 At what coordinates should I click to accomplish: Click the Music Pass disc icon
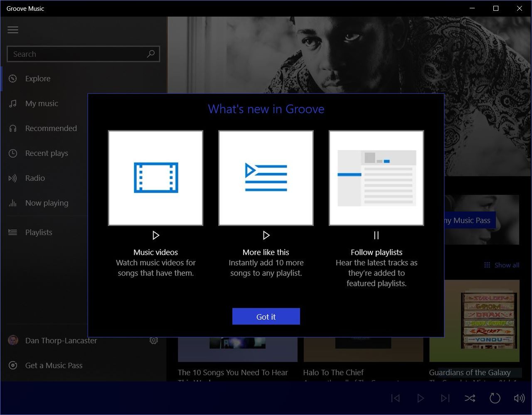[x=13, y=366]
